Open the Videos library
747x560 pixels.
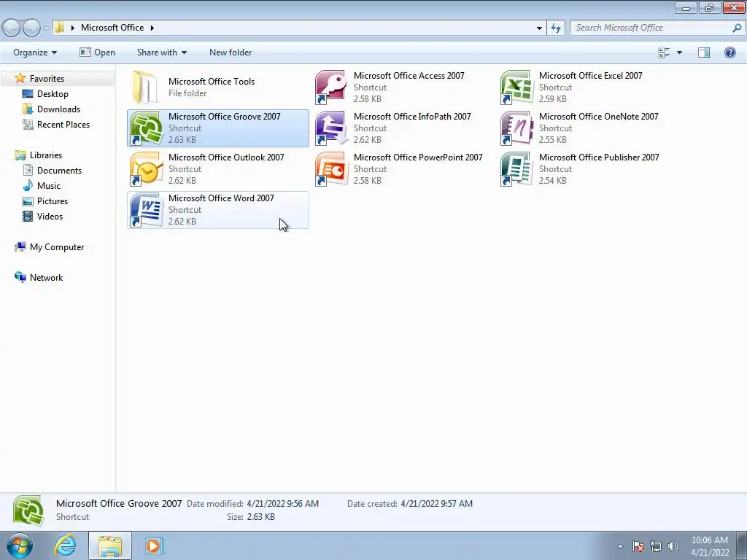50,216
